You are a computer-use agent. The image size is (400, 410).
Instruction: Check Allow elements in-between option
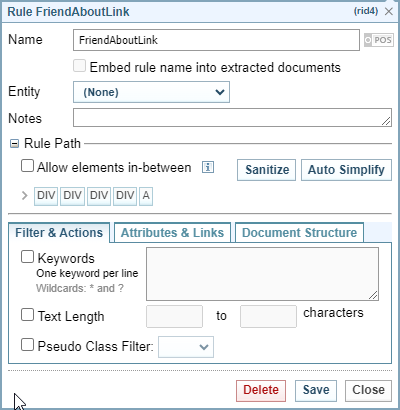[27, 166]
